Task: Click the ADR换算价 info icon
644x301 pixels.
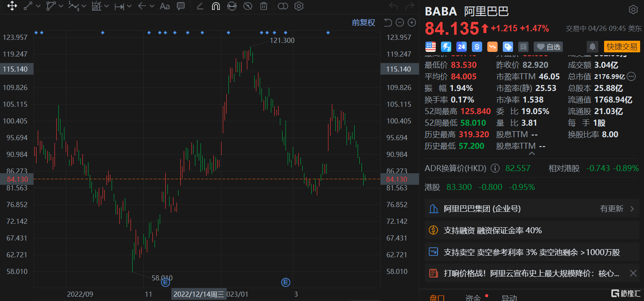Action: click(495, 168)
